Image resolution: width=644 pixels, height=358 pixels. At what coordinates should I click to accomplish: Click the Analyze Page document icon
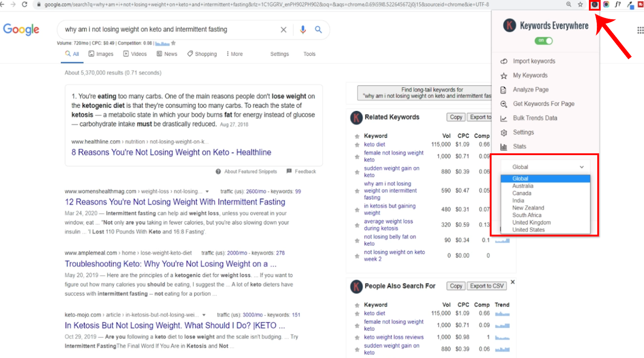pos(503,90)
